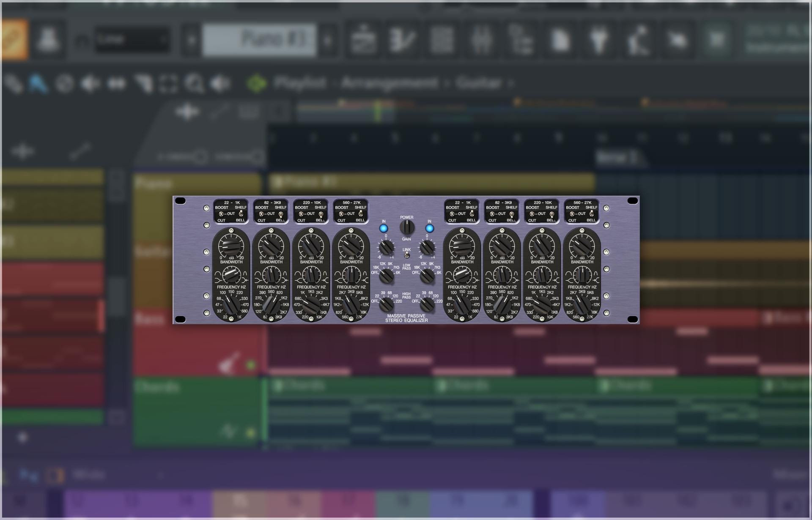
Task: Flip the left channel 82-3K9 Shelf/Bell switch
Action: [x=281, y=214]
